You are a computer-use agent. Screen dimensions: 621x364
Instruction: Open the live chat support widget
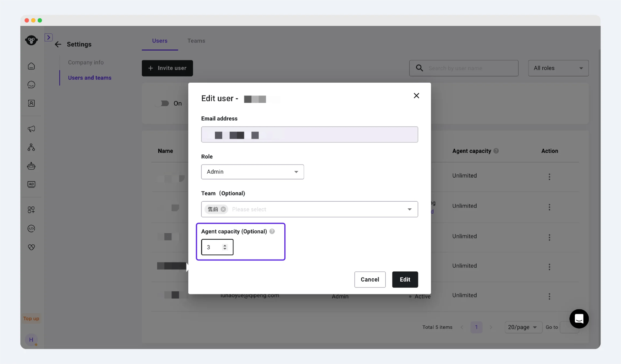pyautogui.click(x=579, y=319)
